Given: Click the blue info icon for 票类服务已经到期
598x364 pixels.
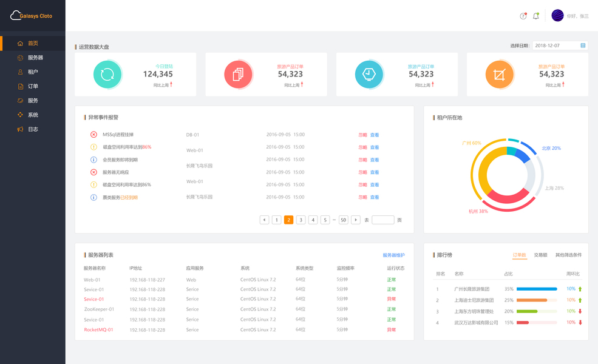Looking at the screenshot, I should click(93, 197).
